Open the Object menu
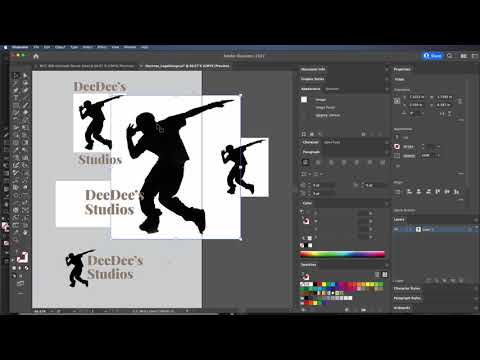The image size is (480, 360). [x=60, y=47]
